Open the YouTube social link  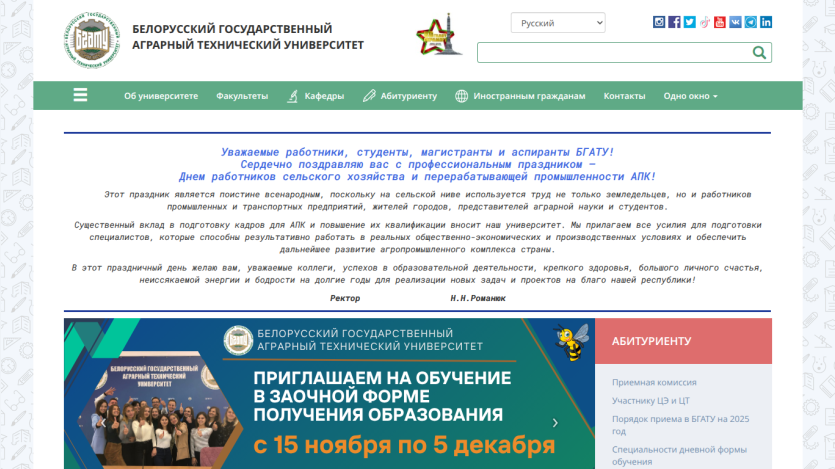[720, 22]
